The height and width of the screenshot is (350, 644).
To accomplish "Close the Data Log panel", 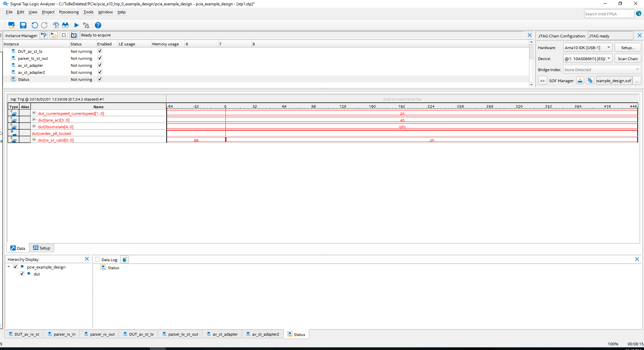I will 637,259.
